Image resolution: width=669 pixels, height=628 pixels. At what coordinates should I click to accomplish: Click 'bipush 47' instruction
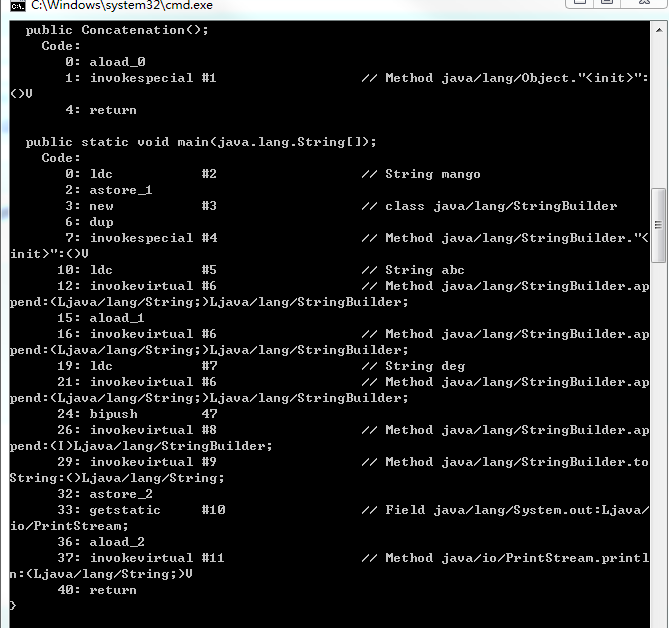coord(153,414)
